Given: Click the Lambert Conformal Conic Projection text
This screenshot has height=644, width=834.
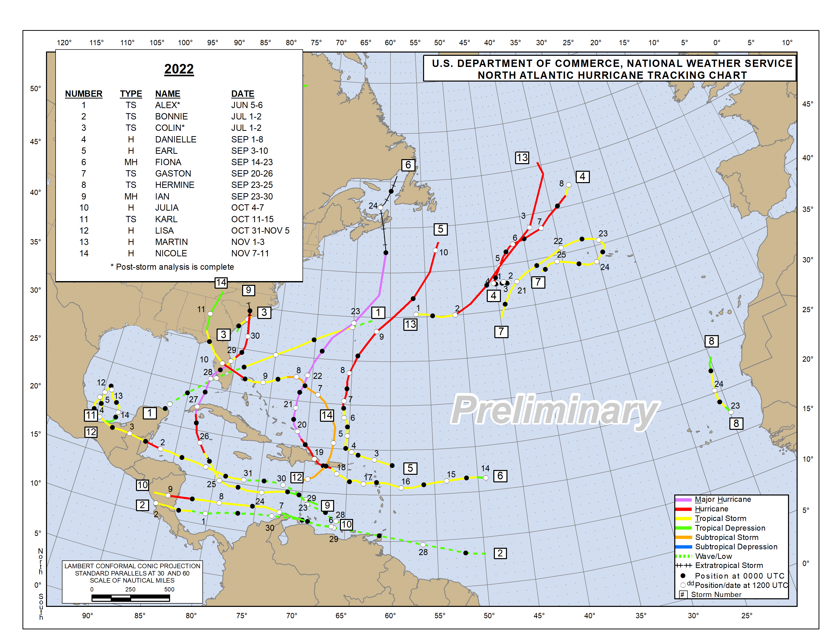Looking at the screenshot, I should click(x=132, y=566).
